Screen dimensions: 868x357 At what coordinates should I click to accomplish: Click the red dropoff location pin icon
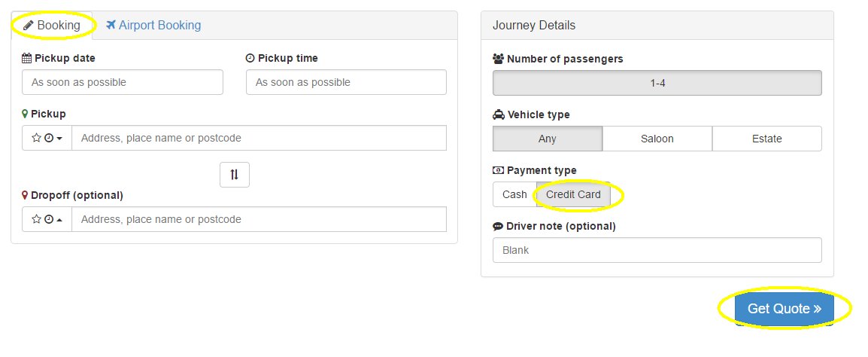26,195
